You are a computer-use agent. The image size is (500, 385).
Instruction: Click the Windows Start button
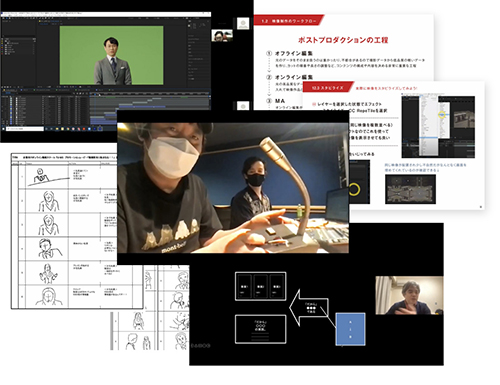tap(3, 129)
